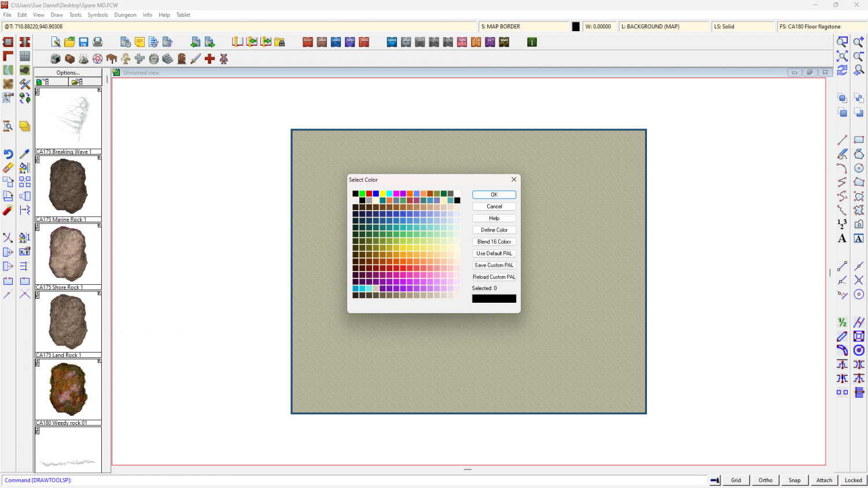Open the Info menu
Screen dimensions: 868x488
tap(148, 15)
